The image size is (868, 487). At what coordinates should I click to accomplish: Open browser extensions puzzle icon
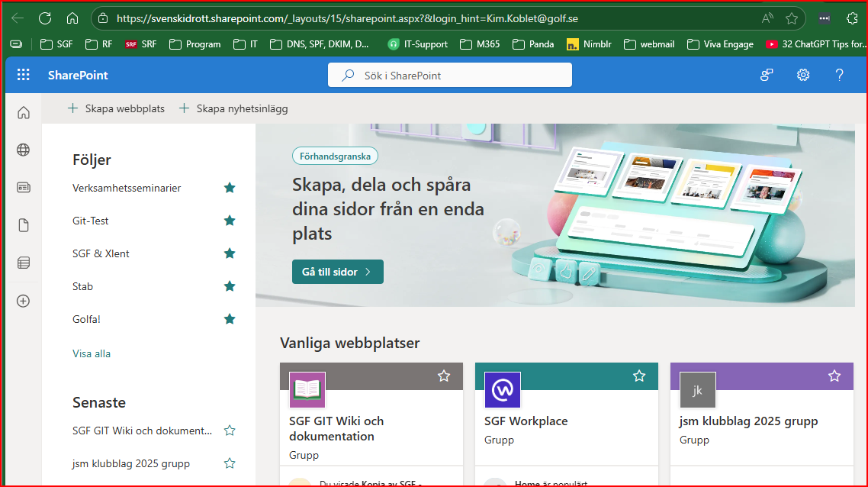coord(853,18)
